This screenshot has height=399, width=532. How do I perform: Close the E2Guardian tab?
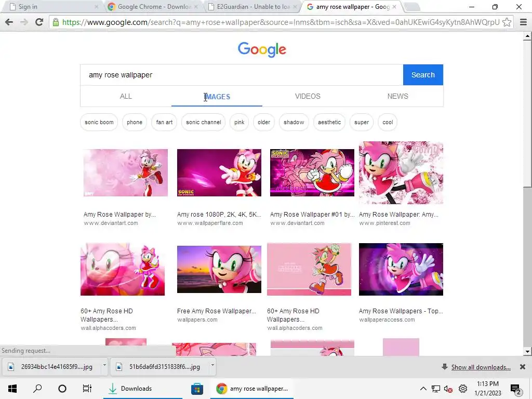295,6
